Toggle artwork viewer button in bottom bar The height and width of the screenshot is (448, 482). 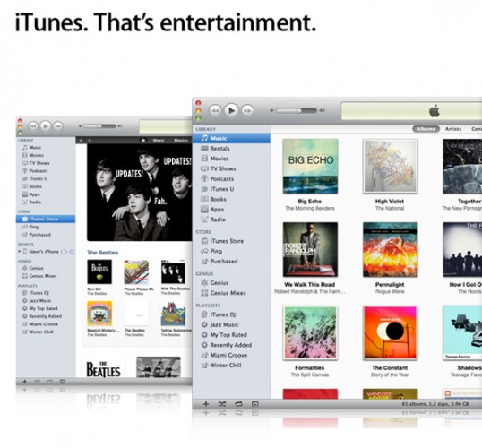point(254,404)
